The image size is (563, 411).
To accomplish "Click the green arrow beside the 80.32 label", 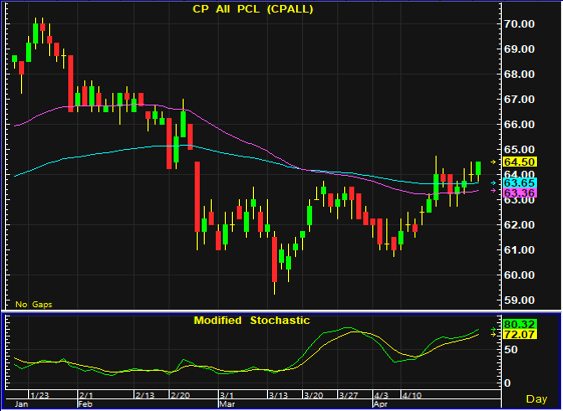I will click(493, 330).
